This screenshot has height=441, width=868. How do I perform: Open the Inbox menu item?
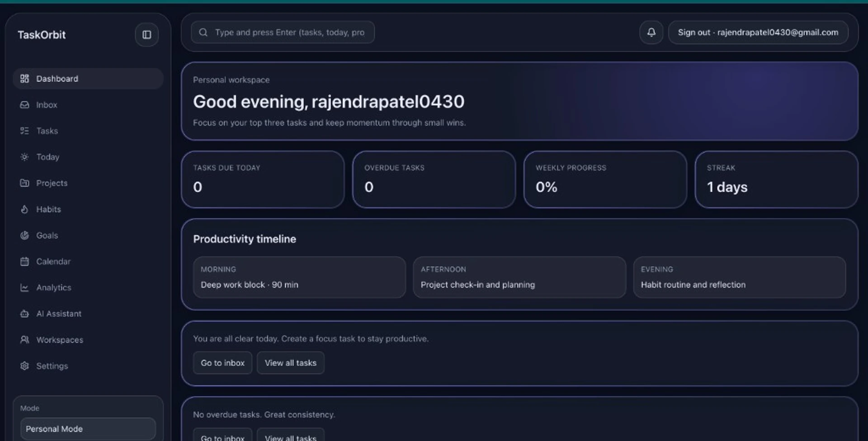[x=88, y=105]
